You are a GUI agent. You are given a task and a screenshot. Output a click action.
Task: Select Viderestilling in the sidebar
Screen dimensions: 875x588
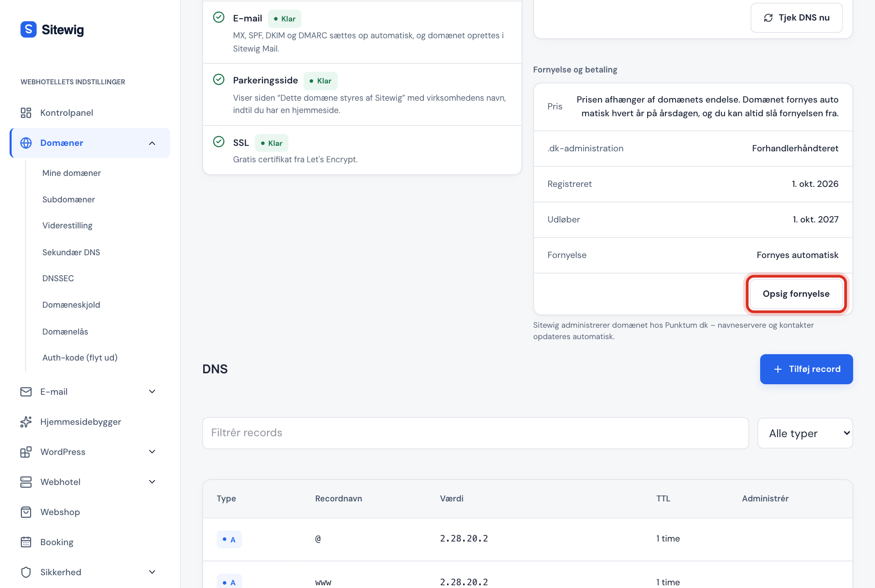coord(67,226)
